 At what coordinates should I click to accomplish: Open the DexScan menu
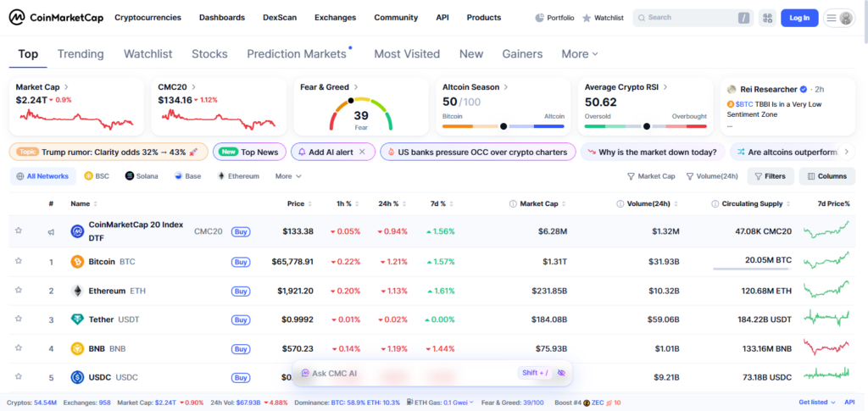tap(280, 18)
